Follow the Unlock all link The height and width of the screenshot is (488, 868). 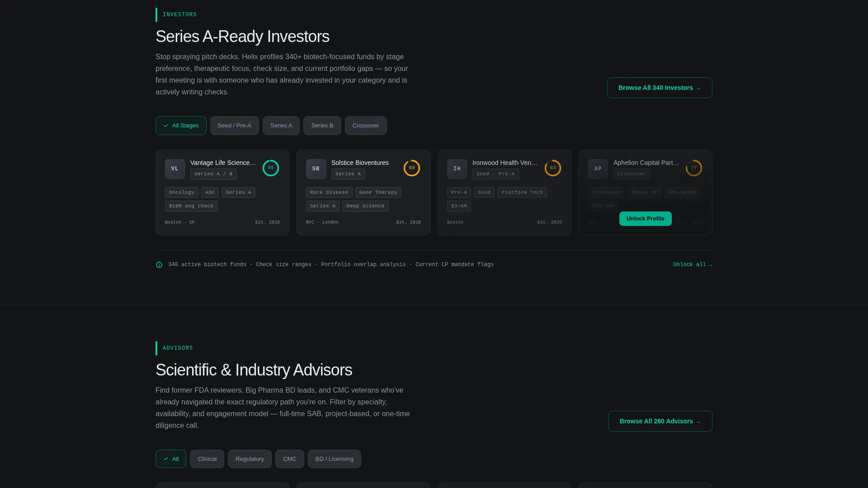[x=693, y=265]
